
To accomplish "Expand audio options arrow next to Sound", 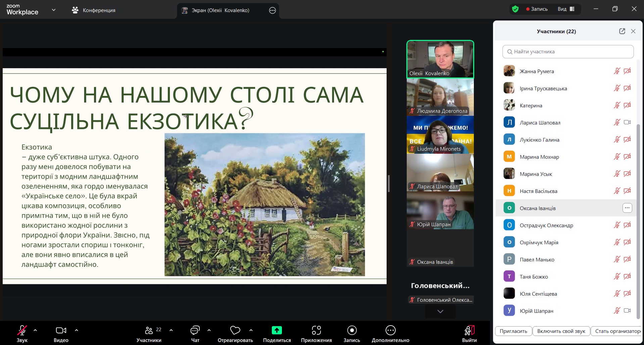I will click(x=35, y=330).
